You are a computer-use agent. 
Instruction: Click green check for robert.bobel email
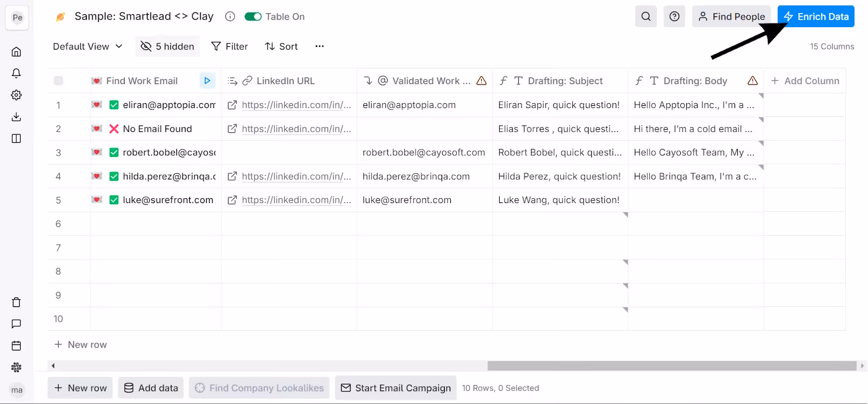pyautogui.click(x=114, y=153)
